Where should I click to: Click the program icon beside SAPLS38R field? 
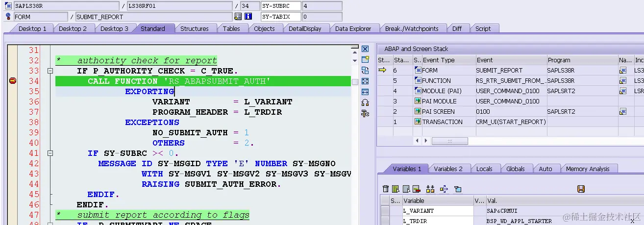click(8, 6)
